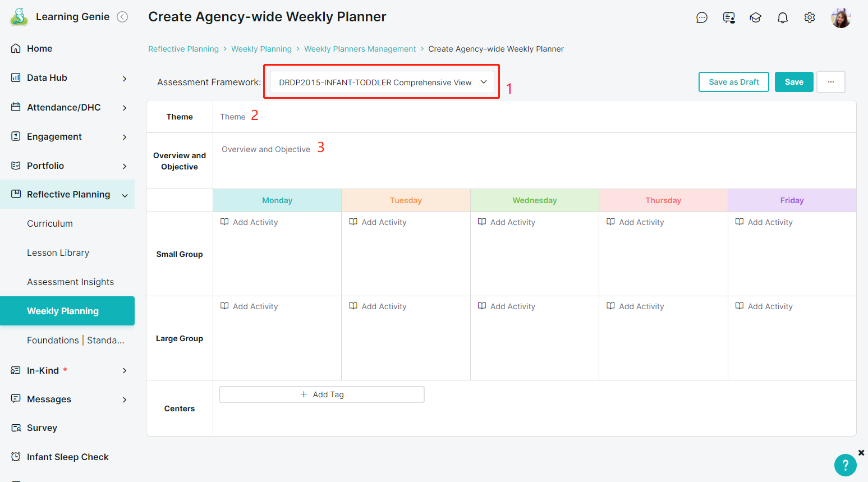Click the Infant Sleep Check clock icon
Viewport: 868px width, 482px height.
point(16,457)
